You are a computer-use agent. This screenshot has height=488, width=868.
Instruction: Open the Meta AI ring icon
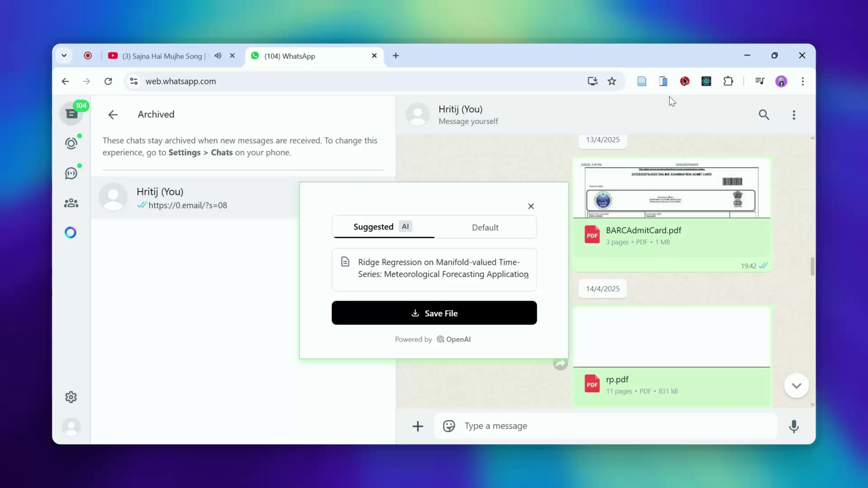point(71,233)
